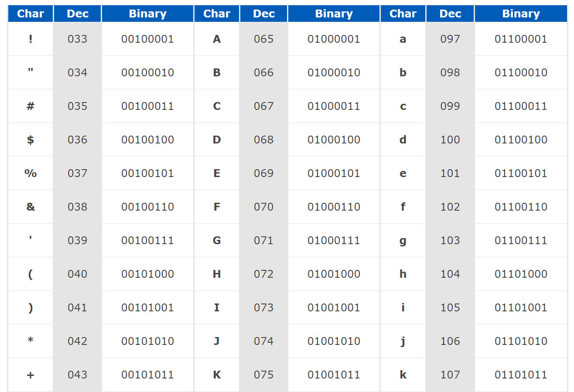The image size is (574, 392).
Task: Click the uppercase letter E cell
Action: [217, 174]
